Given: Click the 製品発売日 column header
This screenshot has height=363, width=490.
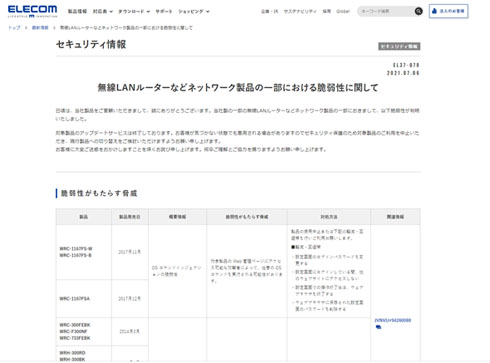Looking at the screenshot, I should (130, 217).
